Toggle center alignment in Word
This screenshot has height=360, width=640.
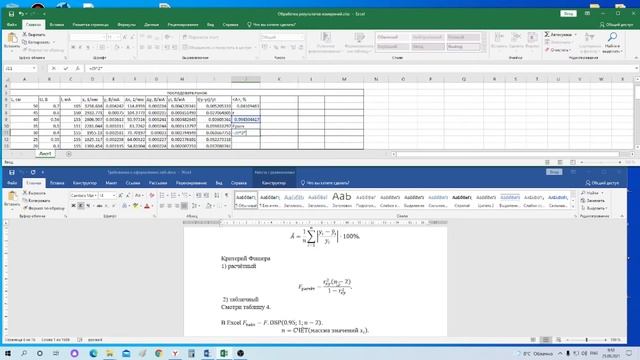pyautogui.click(x=169, y=206)
